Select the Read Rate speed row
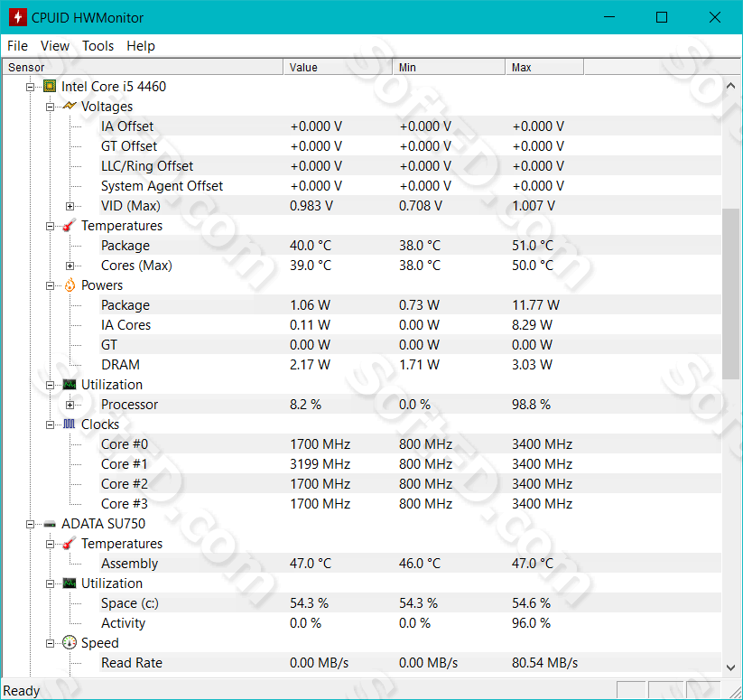Image resolution: width=743 pixels, height=700 pixels. point(411,663)
